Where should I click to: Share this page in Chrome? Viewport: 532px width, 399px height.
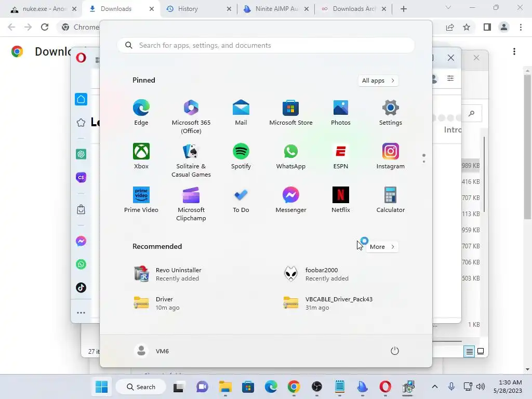click(x=450, y=27)
